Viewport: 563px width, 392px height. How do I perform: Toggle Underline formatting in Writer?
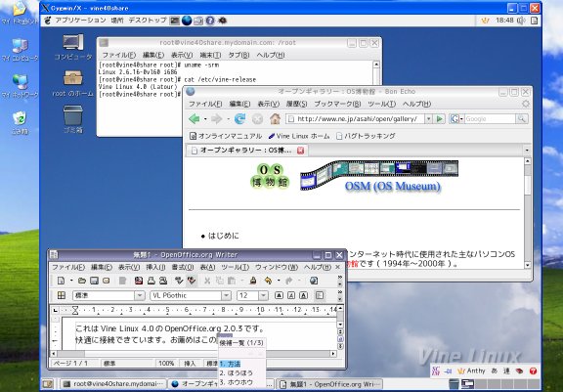pyautogui.click(x=303, y=295)
